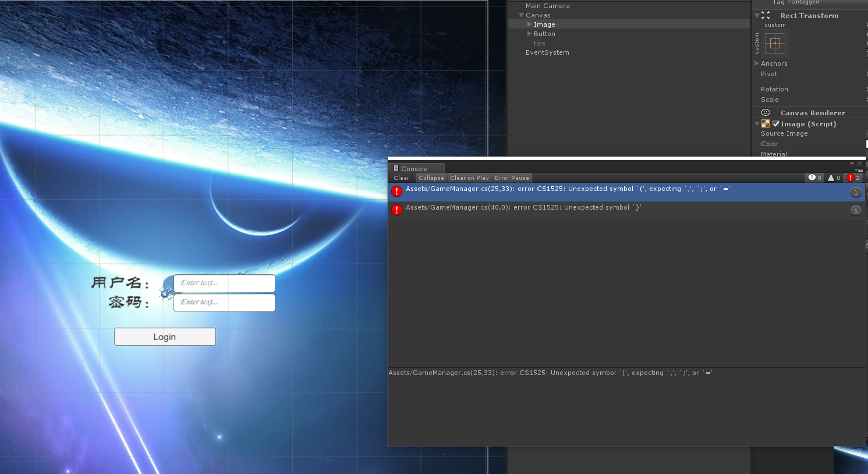Toggle warning count filter in Console

(834, 178)
